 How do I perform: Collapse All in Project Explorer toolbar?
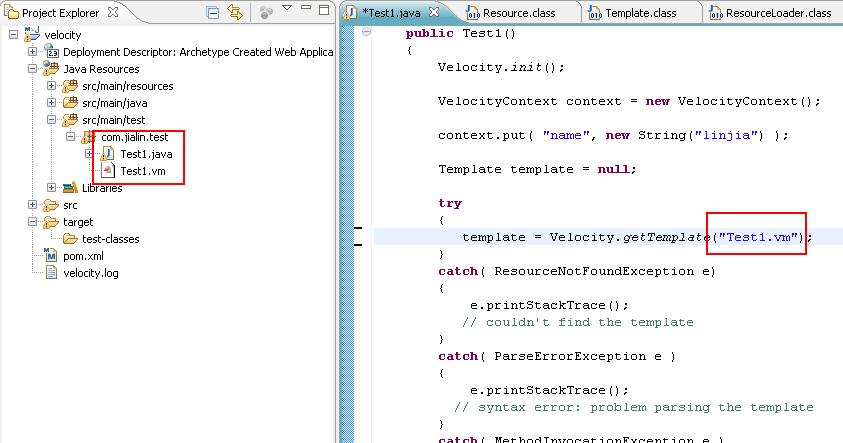pos(212,12)
